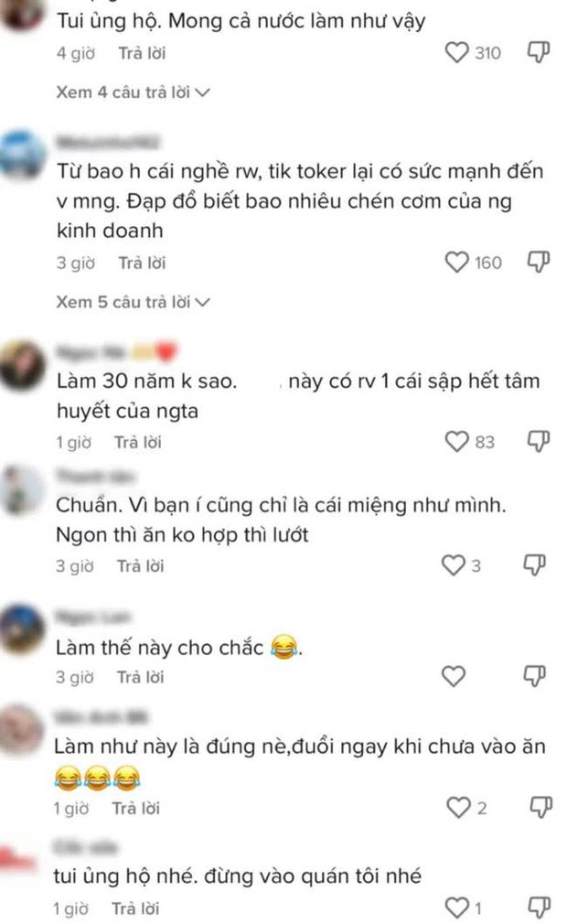Reply to the 'Làm 30 năm k sao' comment
The height and width of the screenshot is (924, 567).
[138, 443]
